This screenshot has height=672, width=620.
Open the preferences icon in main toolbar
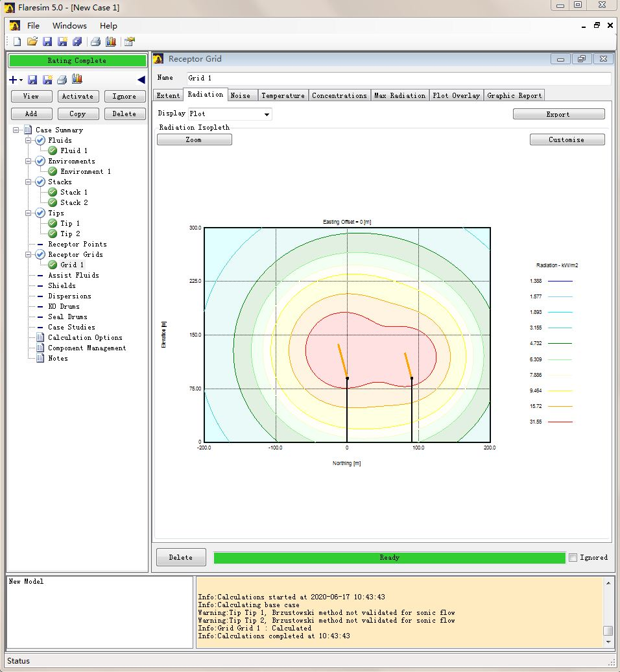(130, 42)
